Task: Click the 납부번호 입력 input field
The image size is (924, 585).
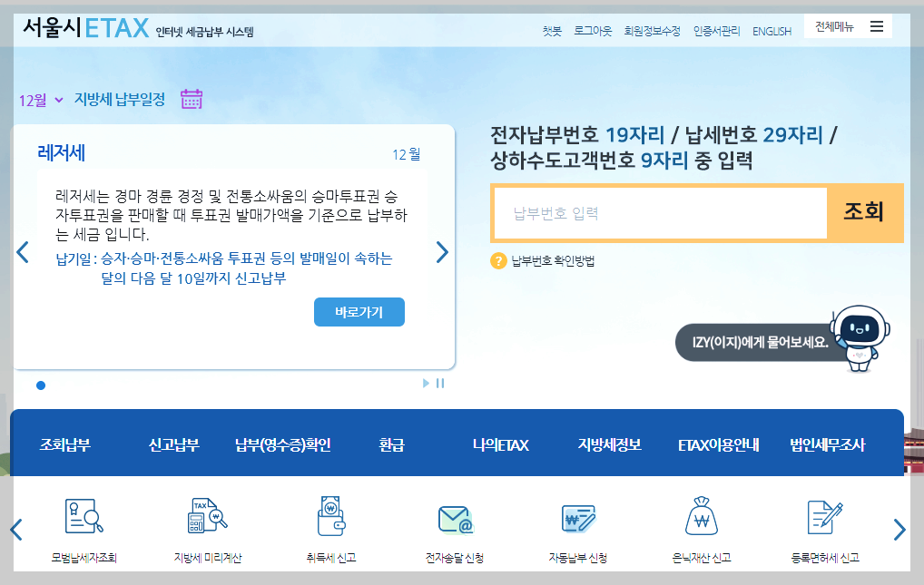Action: click(x=660, y=212)
